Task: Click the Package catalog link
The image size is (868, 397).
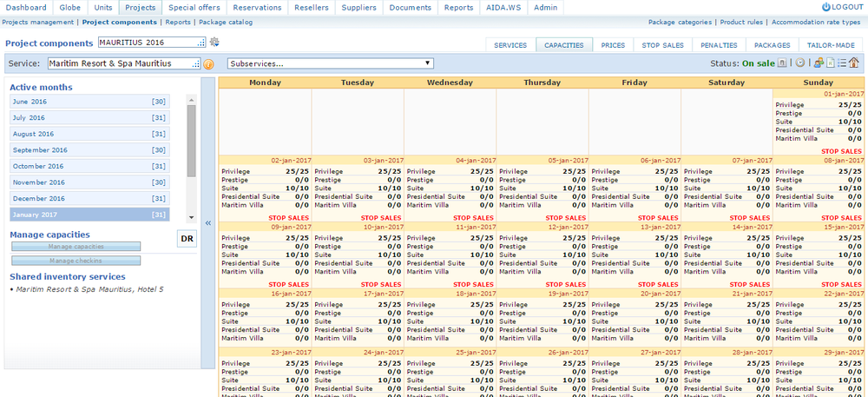Action: point(226,22)
